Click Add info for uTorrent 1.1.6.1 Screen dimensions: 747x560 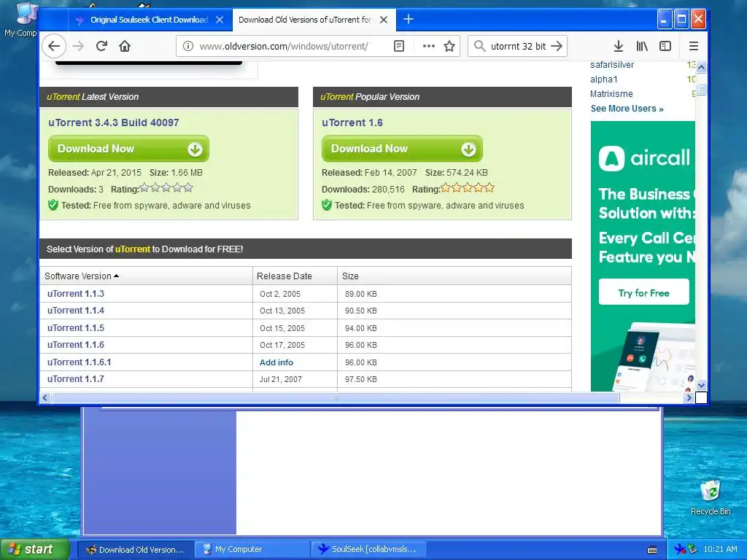(276, 362)
